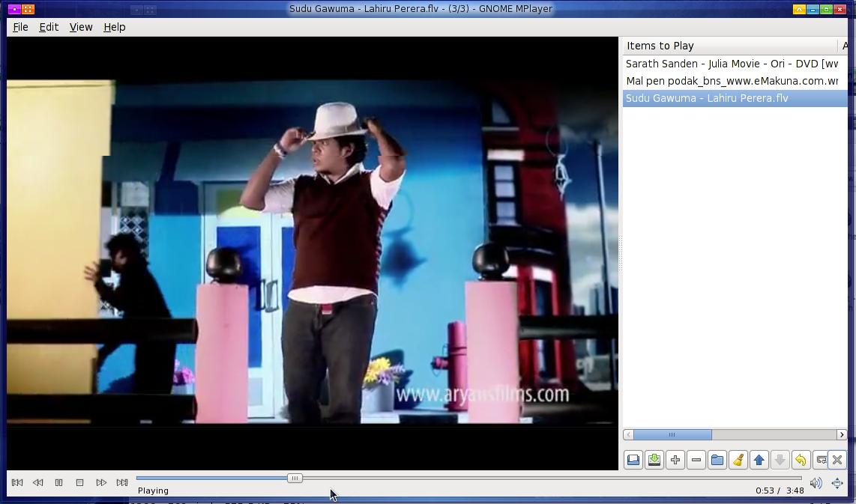Click the Items to Play column header
Image resolution: width=856 pixels, height=504 pixels.
[730, 46]
